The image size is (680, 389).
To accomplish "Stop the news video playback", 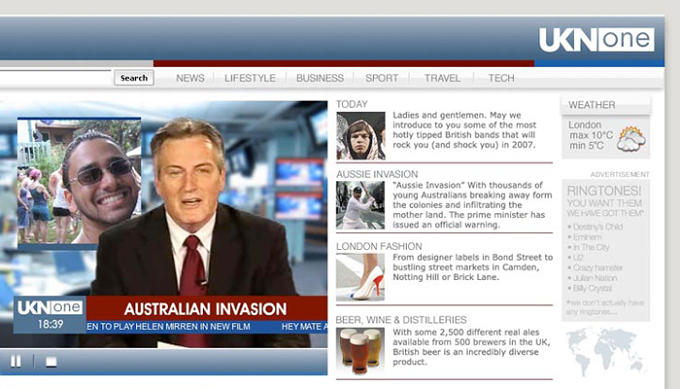I will coord(51,362).
